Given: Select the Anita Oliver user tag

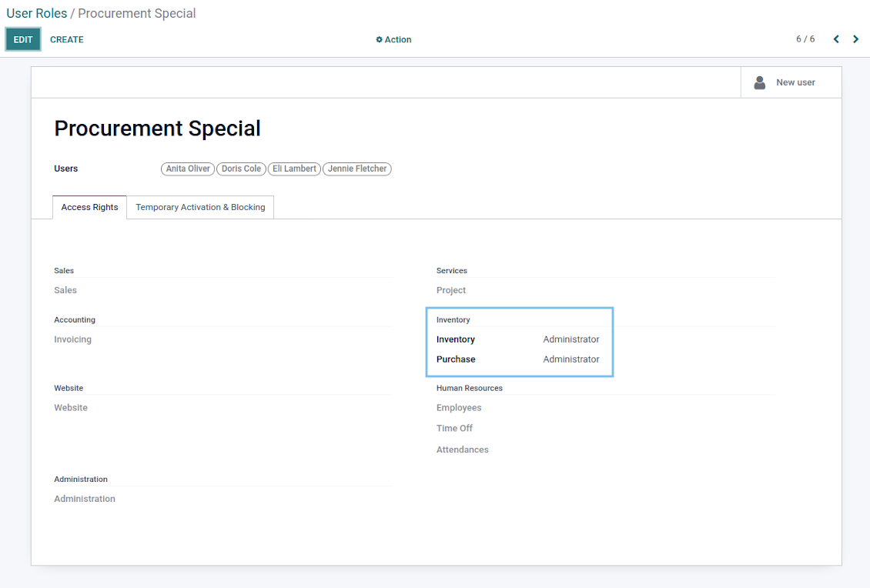Looking at the screenshot, I should point(188,169).
